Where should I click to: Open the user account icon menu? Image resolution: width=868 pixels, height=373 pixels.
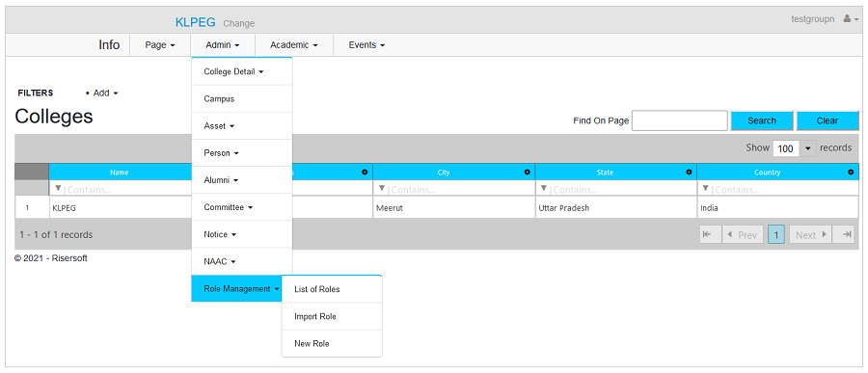pos(851,19)
